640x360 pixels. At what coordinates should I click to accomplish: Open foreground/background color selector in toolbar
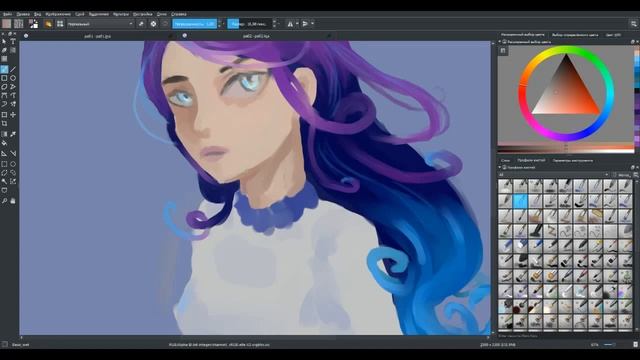[x=33, y=24]
